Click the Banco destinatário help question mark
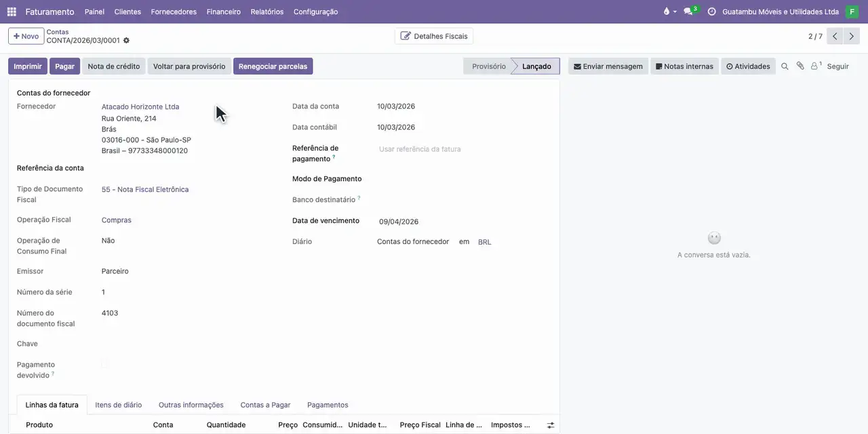 (x=359, y=197)
